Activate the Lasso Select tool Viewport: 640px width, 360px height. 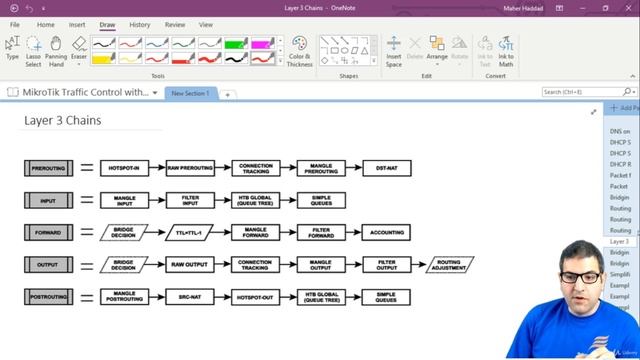[x=33, y=51]
